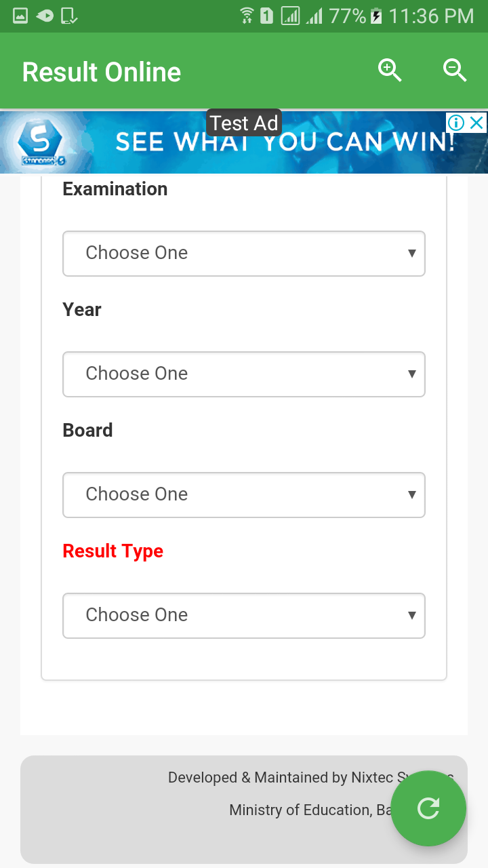Open the Year dropdown
The width and height of the screenshot is (488, 868).
[x=244, y=374]
